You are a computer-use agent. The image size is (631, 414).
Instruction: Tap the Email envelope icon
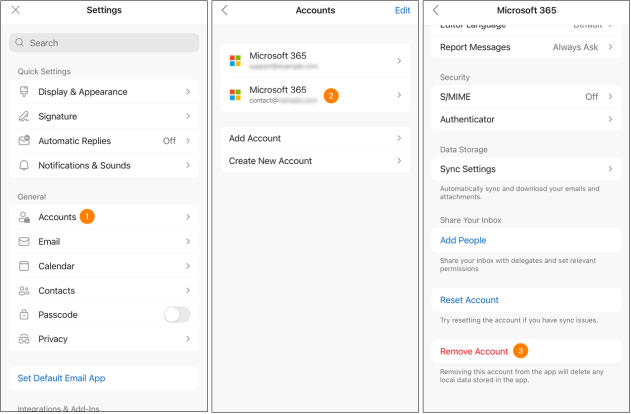coord(24,241)
